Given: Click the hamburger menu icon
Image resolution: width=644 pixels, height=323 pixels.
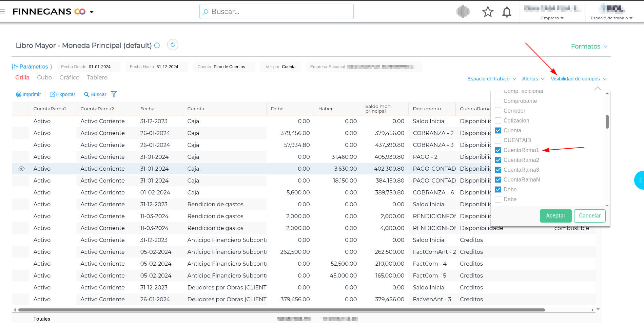Looking at the screenshot, I should point(3,12).
